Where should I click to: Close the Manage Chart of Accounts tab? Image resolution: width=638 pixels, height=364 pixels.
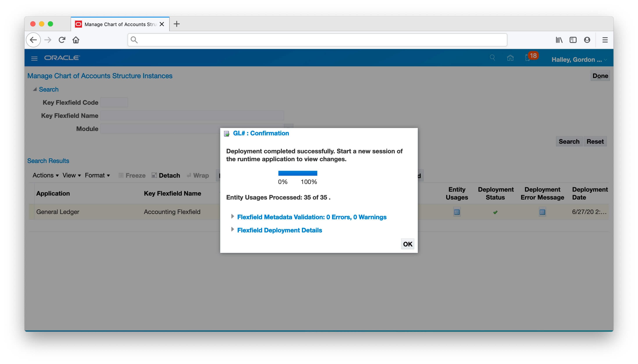[x=162, y=24]
